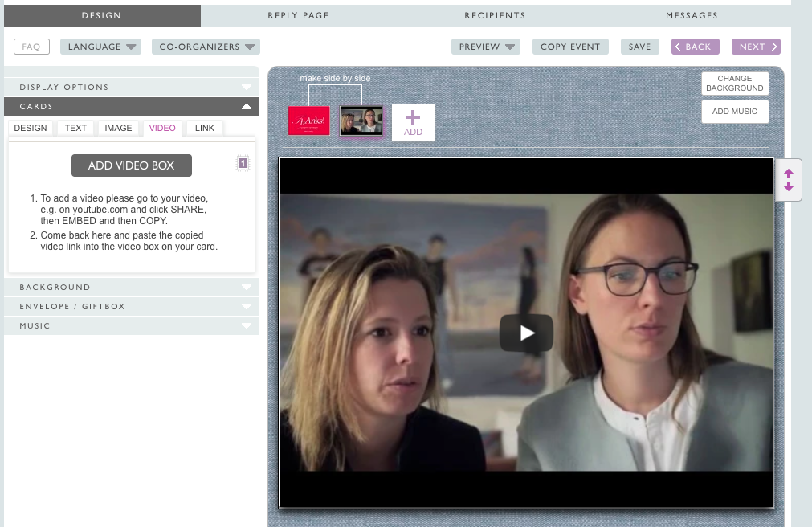Switch to the Image card tab
The height and width of the screenshot is (527, 812).
(118, 128)
